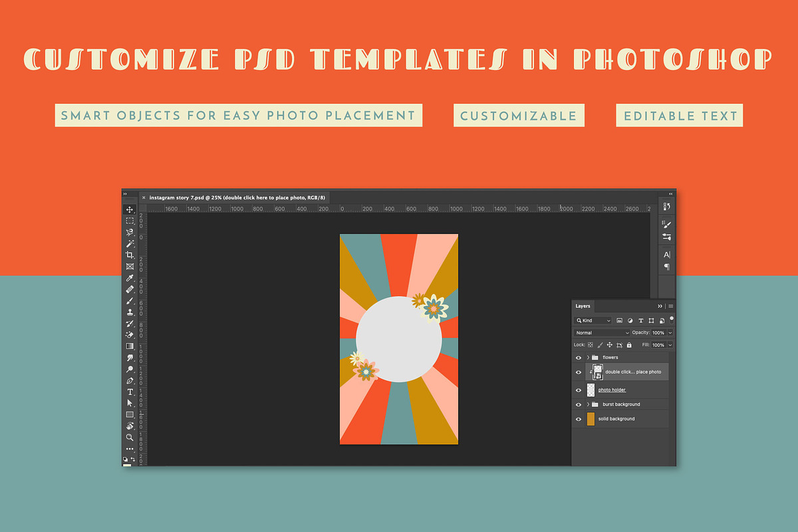
Task: Hide the flowers layer group
Action: (x=579, y=357)
